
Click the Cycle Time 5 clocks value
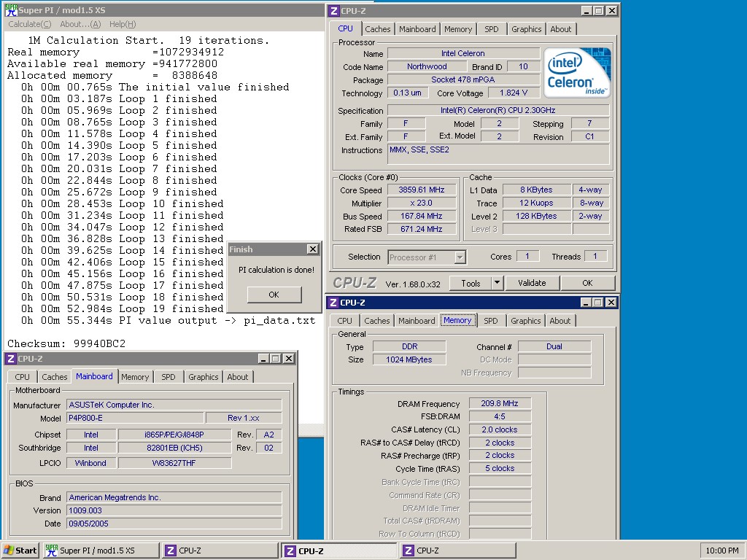[x=500, y=469]
